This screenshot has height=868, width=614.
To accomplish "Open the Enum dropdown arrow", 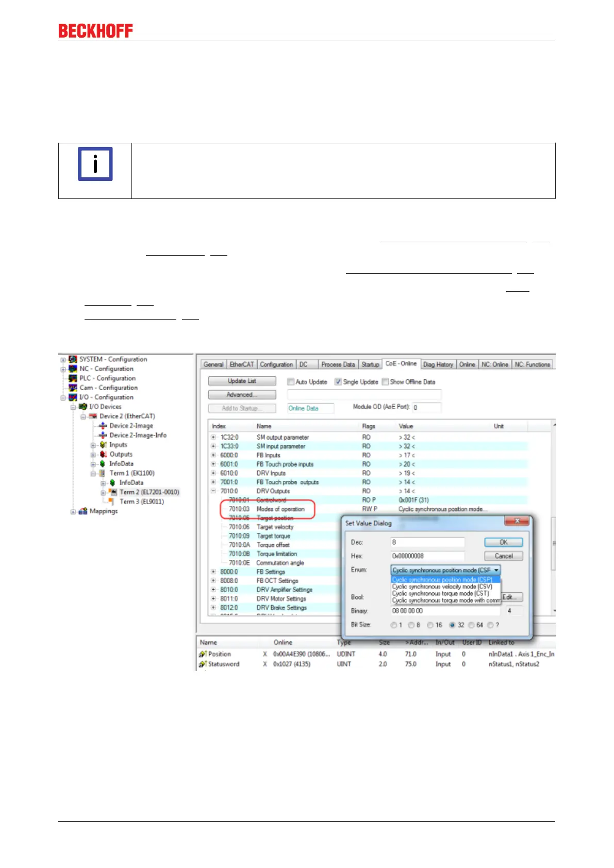I will [x=496, y=570].
